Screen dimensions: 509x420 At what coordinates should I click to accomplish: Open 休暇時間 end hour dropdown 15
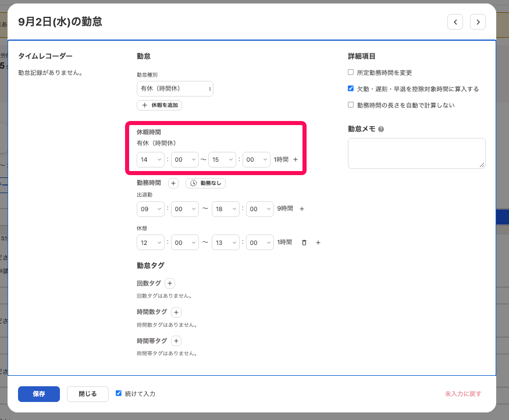222,160
